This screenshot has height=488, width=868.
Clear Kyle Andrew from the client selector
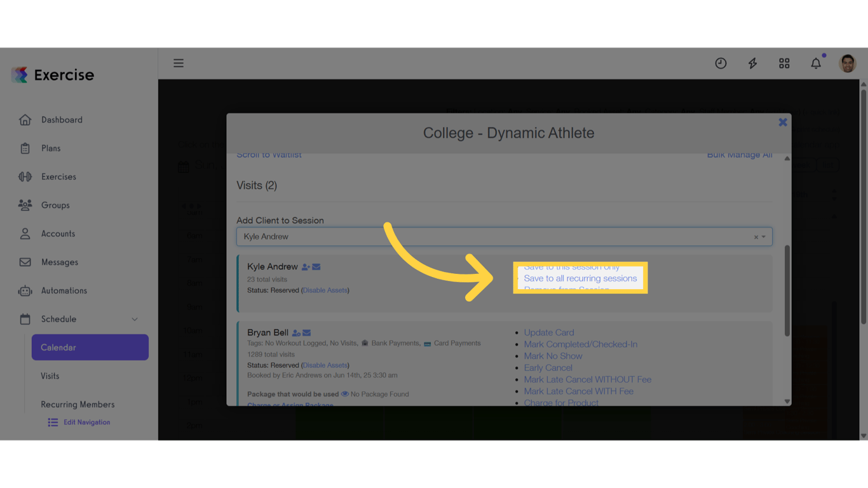tap(756, 236)
